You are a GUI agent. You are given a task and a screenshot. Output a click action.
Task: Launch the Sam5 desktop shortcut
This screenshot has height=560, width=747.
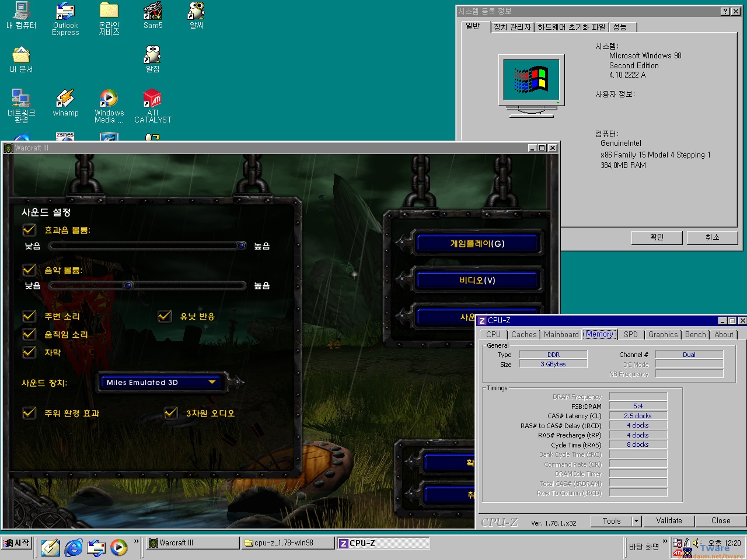click(x=153, y=16)
